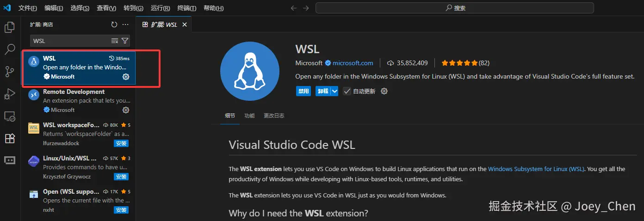Click the bottom-most activity bar panel icon

point(10,160)
